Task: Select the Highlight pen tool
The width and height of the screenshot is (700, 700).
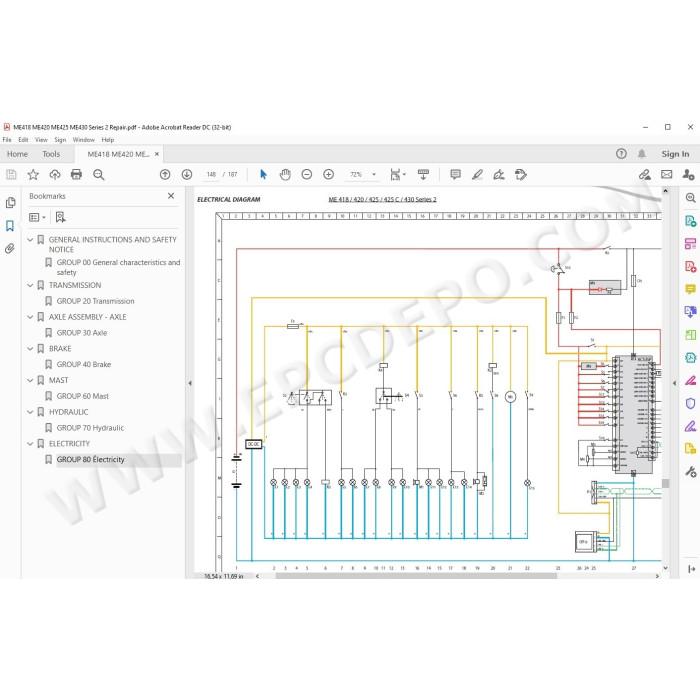Action: [x=477, y=175]
